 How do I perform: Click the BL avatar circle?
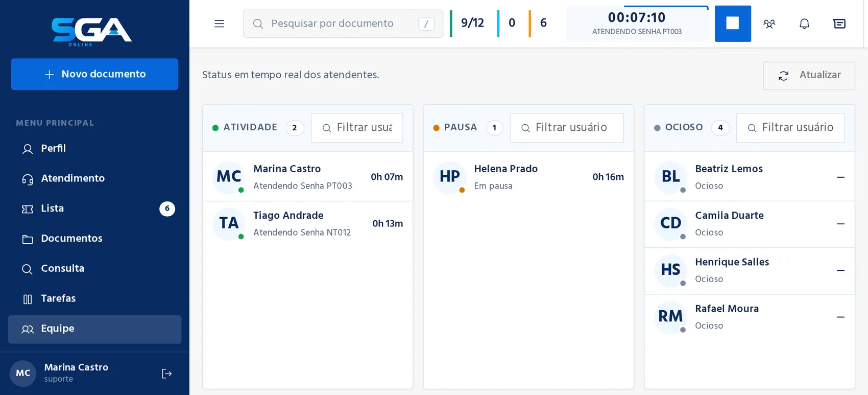pyautogui.click(x=671, y=177)
